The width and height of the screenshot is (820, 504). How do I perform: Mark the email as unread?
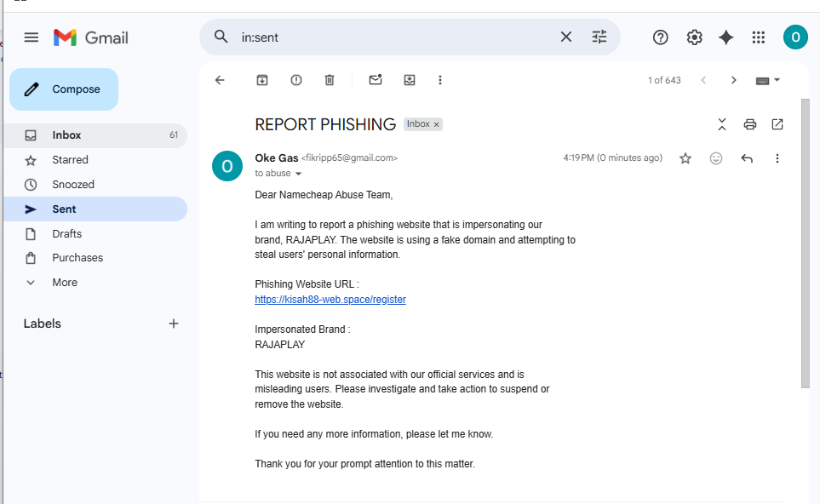coord(376,80)
